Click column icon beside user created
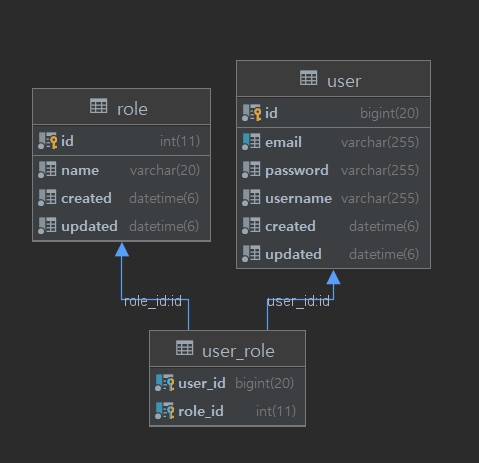479x463 pixels. click(251, 226)
